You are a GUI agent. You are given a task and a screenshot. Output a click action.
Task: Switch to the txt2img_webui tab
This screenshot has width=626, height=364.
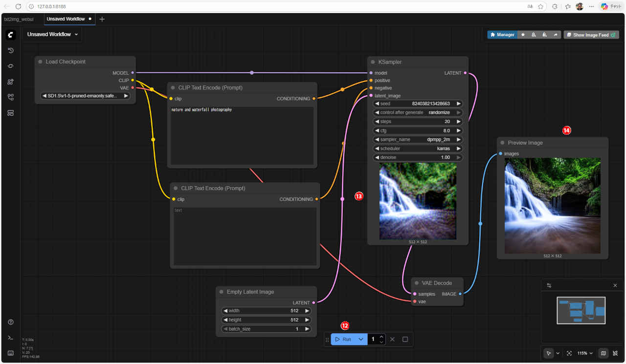[x=19, y=19]
